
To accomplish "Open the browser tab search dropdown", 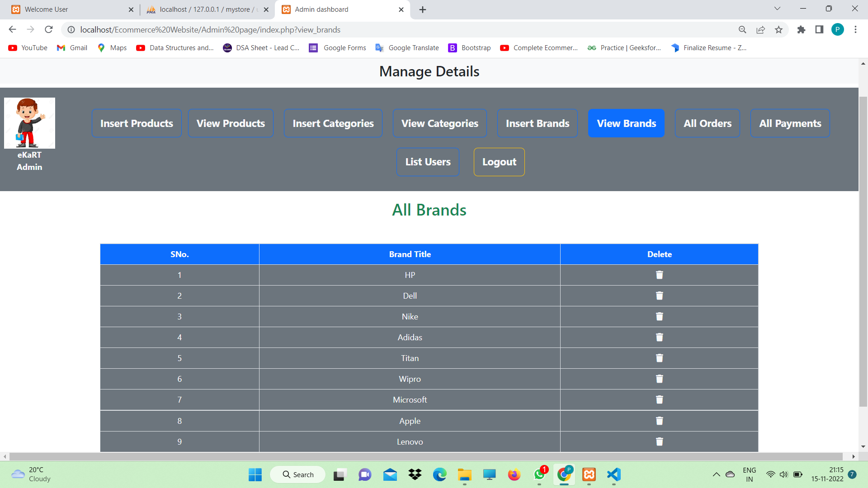I will pos(777,9).
